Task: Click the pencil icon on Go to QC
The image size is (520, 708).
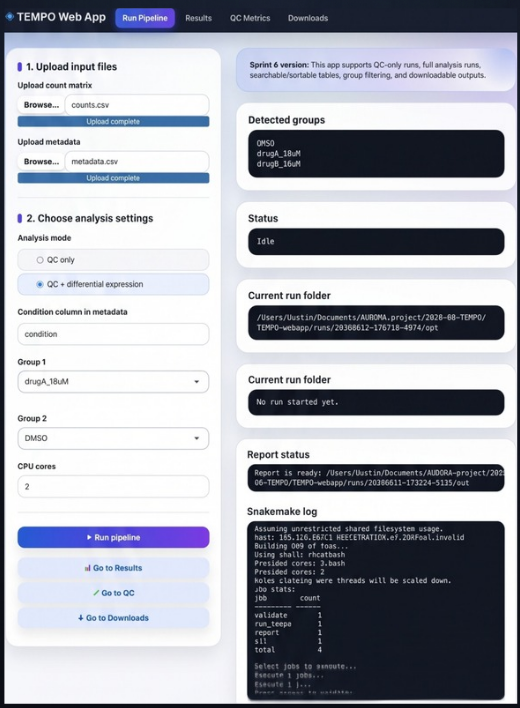Action: click(96, 593)
